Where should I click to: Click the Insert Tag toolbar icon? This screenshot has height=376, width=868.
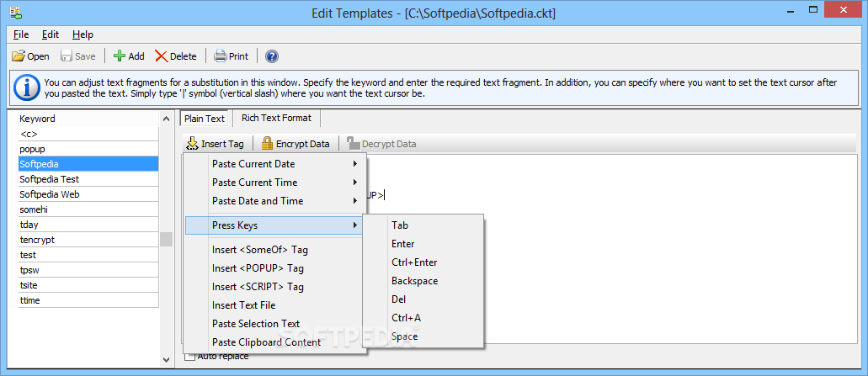(x=193, y=144)
